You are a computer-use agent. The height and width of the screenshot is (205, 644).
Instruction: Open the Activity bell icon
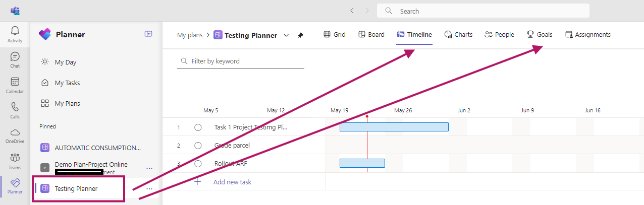15,34
